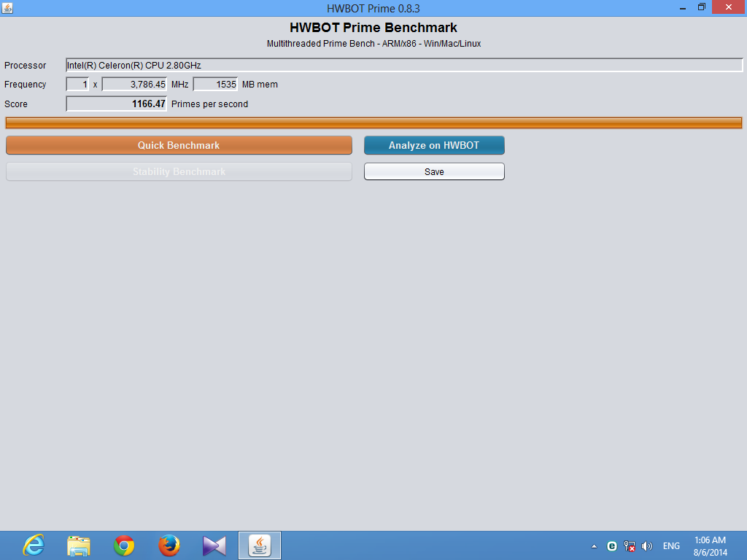Click the MB mem label
Screen dimensions: 747x560
pos(260,85)
